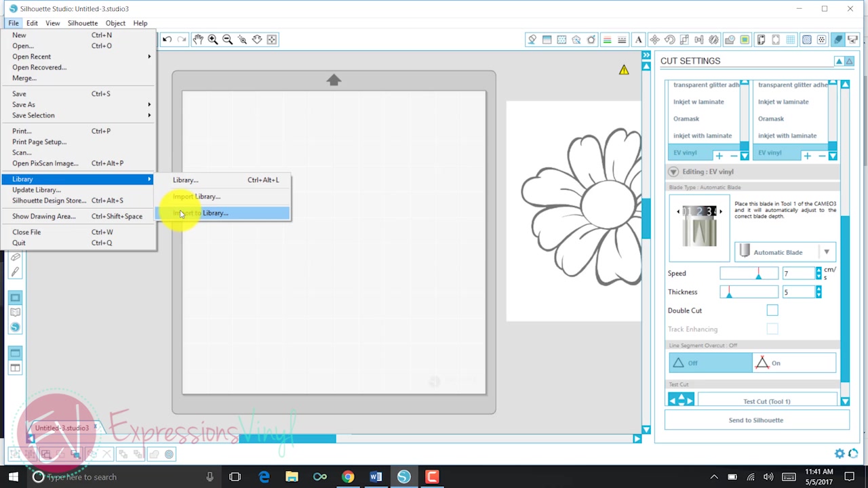Expand the Open Recent submenu
This screenshot has height=488, width=868.
(78, 56)
